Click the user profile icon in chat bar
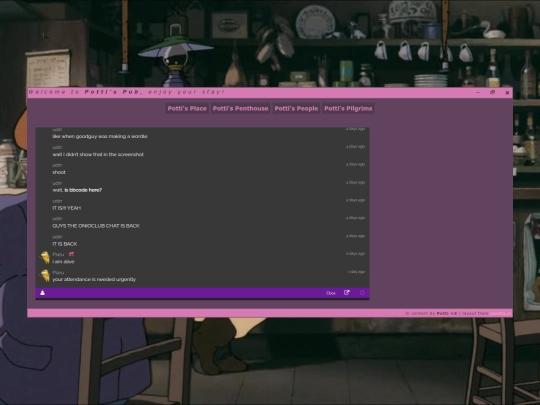 (x=43, y=293)
